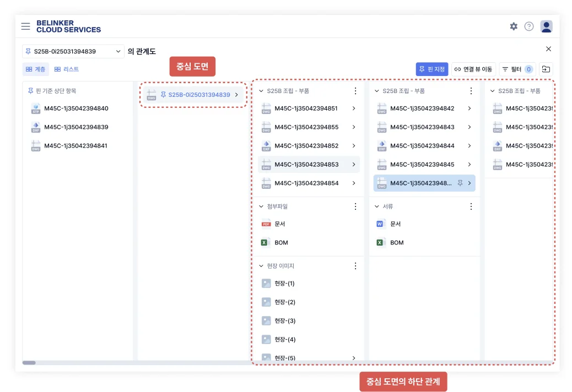
Task: Click the 연결 뷰 이동 button
Action: tap(473, 69)
